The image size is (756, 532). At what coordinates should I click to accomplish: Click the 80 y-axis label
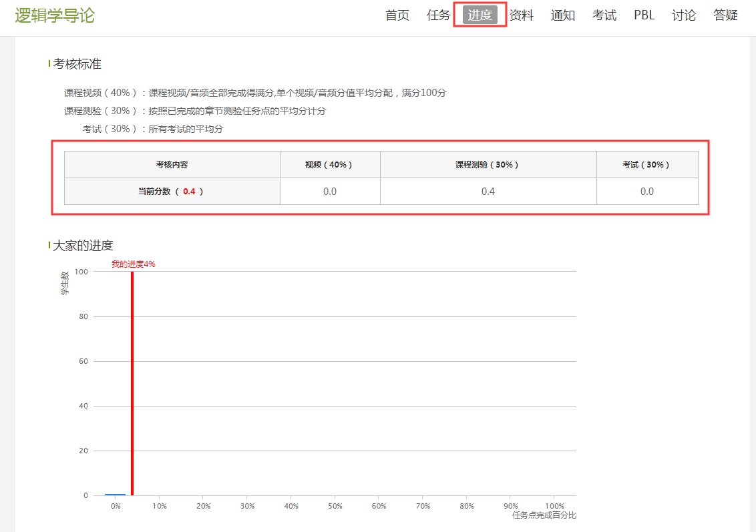pos(83,316)
